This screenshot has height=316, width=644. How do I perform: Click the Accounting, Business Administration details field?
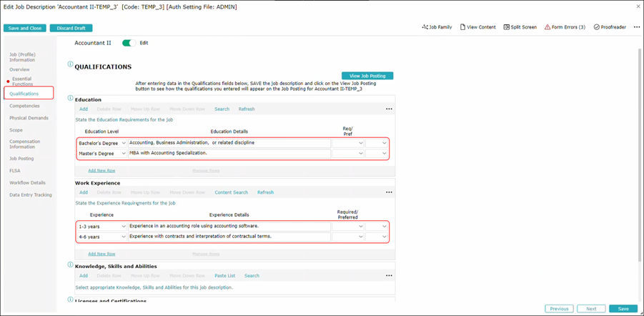click(x=229, y=143)
